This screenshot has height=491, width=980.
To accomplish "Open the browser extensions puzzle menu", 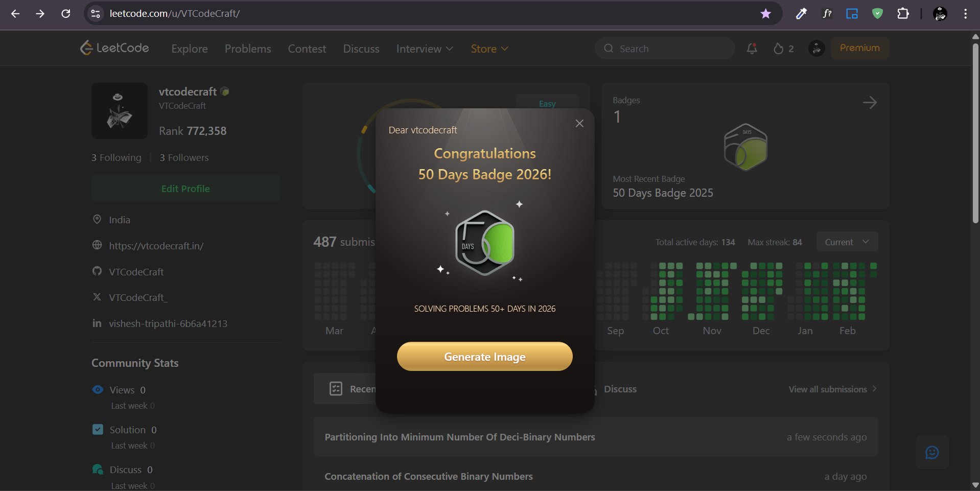I will pos(903,14).
